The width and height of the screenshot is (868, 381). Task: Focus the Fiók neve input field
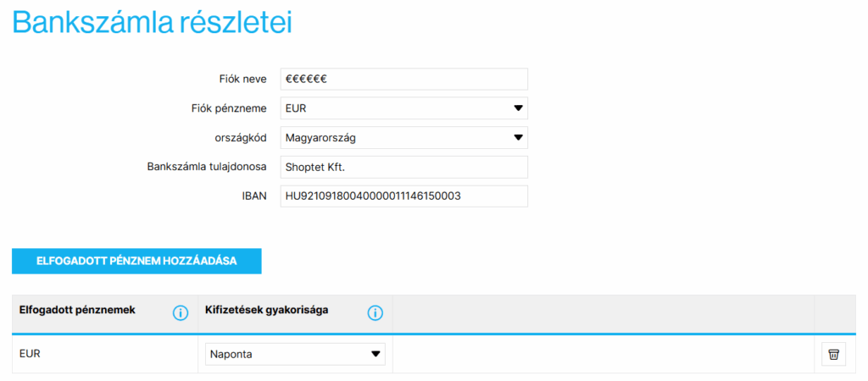(404, 79)
